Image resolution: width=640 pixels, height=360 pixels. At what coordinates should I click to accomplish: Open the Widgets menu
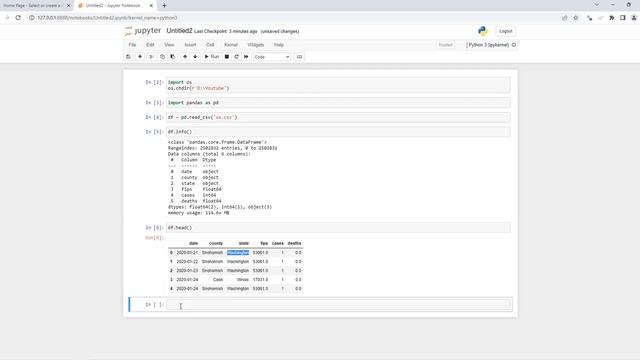tap(256, 45)
